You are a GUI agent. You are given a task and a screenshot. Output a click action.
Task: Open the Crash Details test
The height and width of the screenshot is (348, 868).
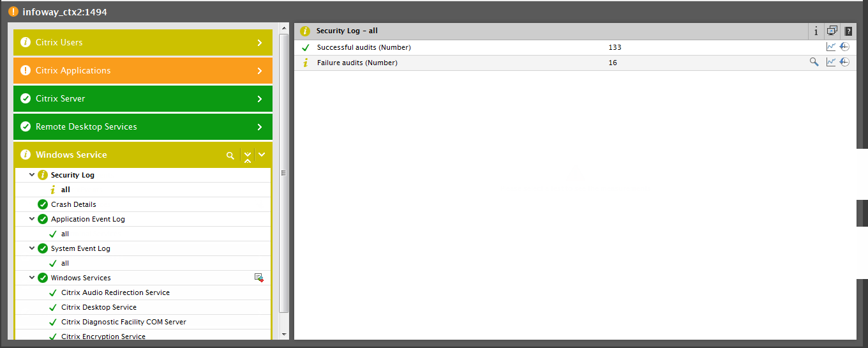point(73,204)
